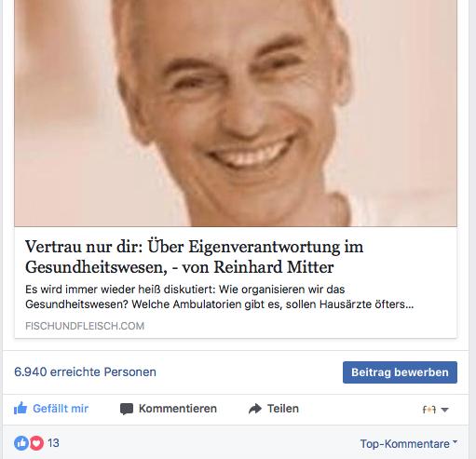Click the red heart reaction icon
Screen dimensions: 476x459
pyautogui.click(x=36, y=443)
